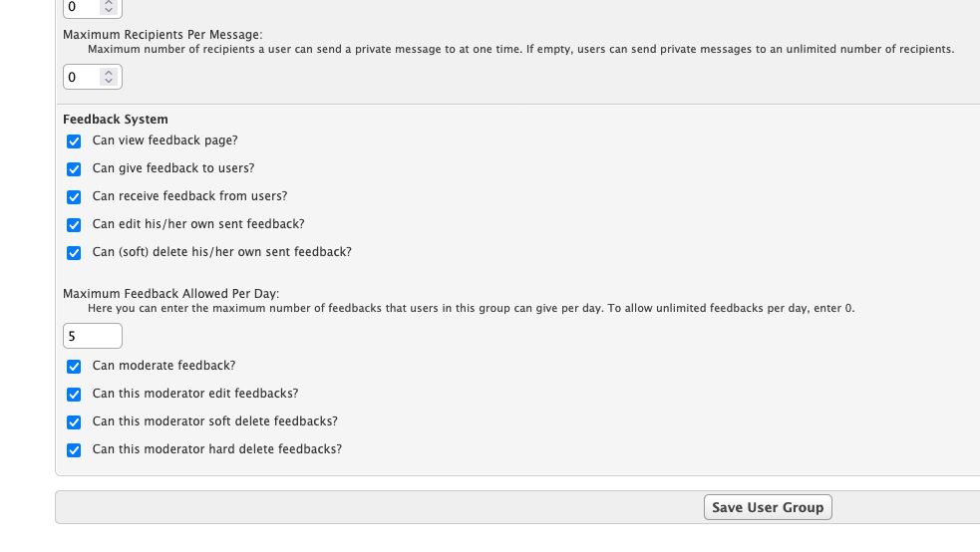Toggle 'Can receive feedback from users?' checkbox
Screen dimensions: 980x552
coord(74,197)
